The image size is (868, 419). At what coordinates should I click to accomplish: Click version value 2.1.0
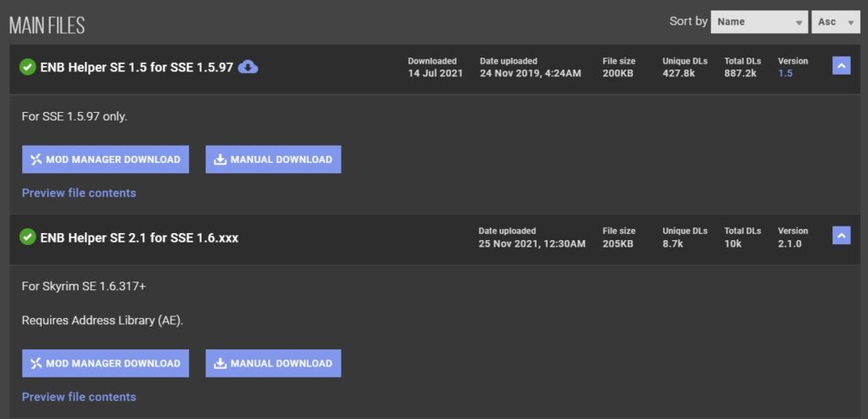click(x=789, y=243)
